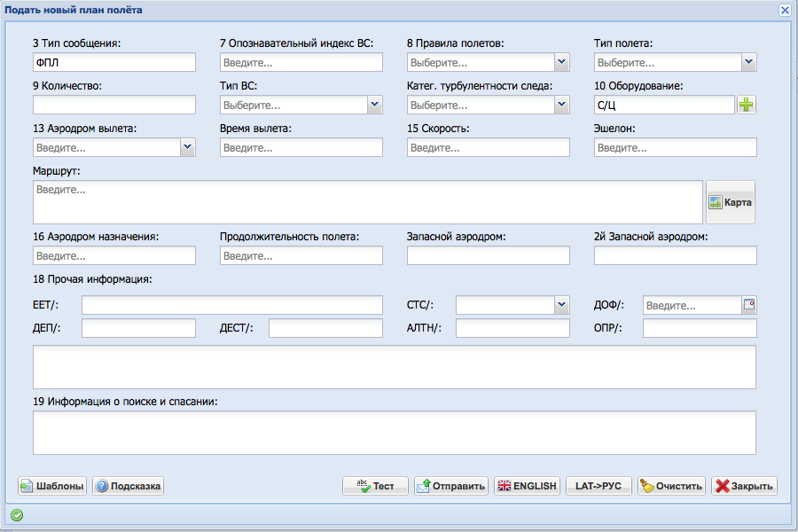Run the Тест validation check
Viewport: 798px width, 532px height.
coord(375,486)
